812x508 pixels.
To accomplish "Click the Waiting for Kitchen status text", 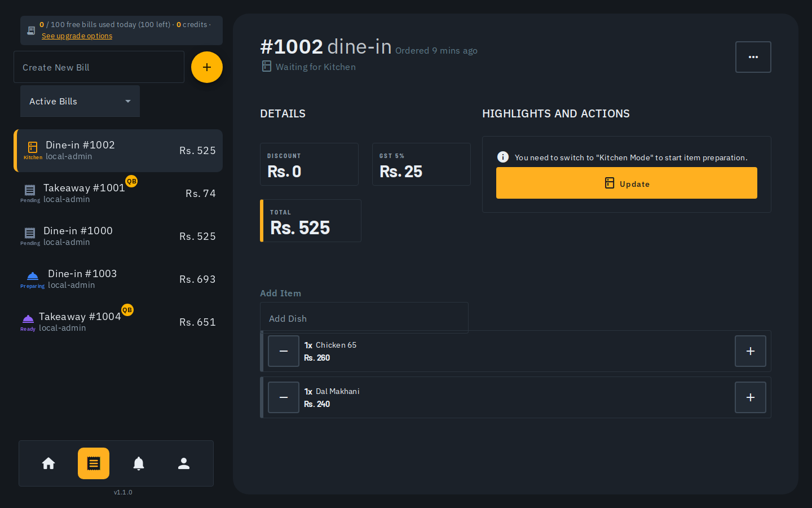I will [316, 67].
